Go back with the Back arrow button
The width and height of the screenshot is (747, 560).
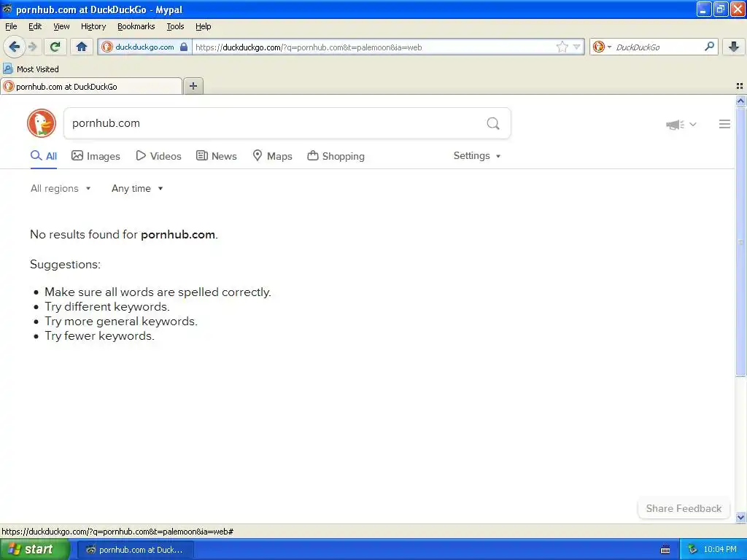14,47
